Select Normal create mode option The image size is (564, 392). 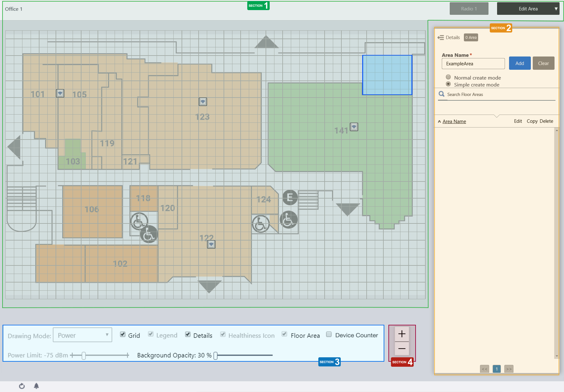point(448,77)
